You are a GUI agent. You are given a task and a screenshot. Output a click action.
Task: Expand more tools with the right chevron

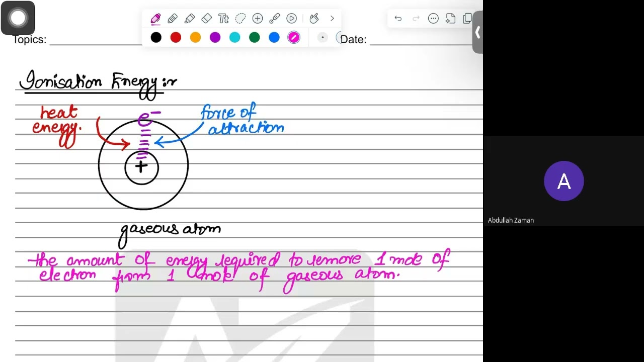click(332, 19)
